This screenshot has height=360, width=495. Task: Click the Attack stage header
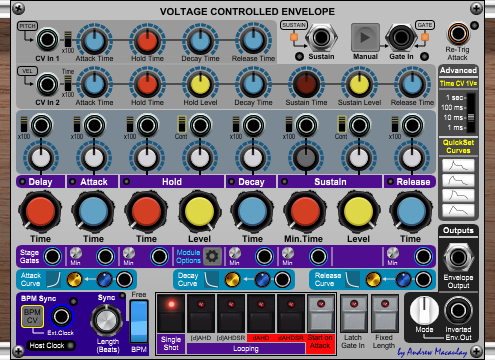[93, 182]
